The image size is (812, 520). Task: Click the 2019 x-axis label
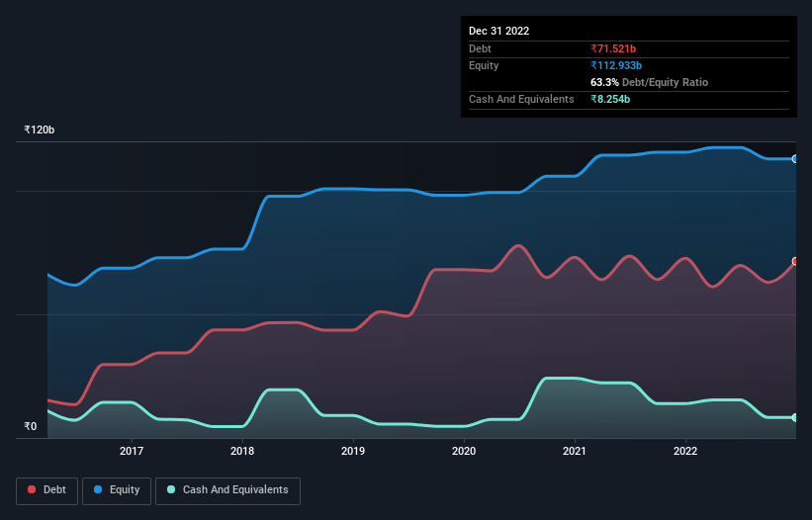353,451
